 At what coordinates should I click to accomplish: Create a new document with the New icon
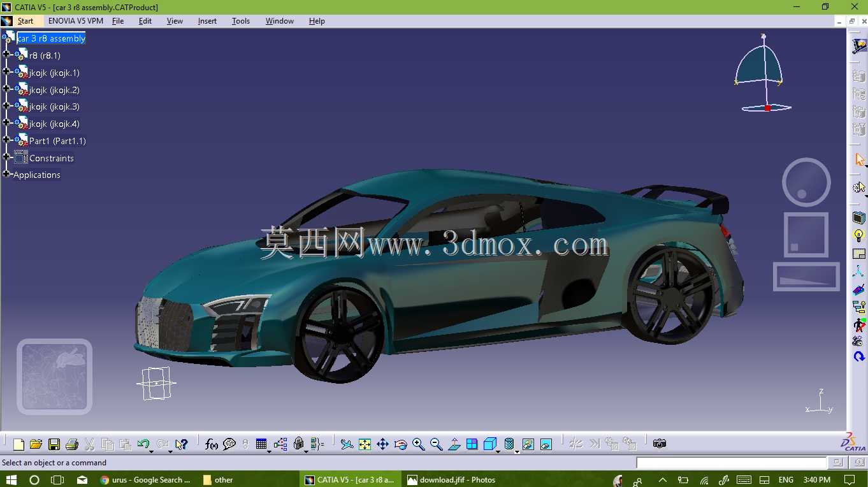tap(18, 444)
